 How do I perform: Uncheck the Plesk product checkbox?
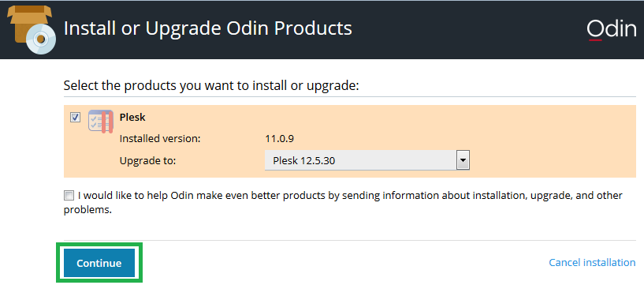(x=75, y=118)
